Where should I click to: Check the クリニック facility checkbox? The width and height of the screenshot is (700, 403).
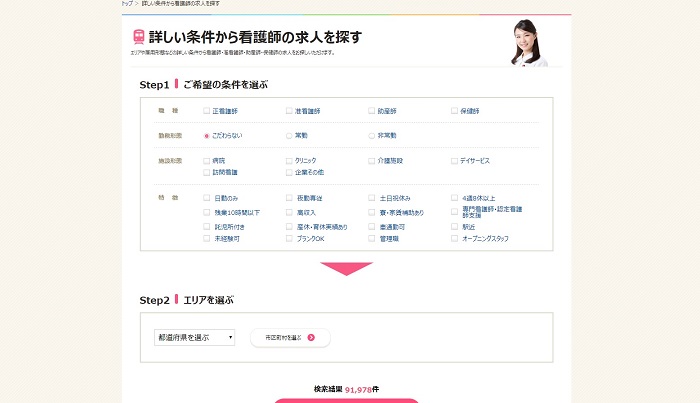coord(289,160)
